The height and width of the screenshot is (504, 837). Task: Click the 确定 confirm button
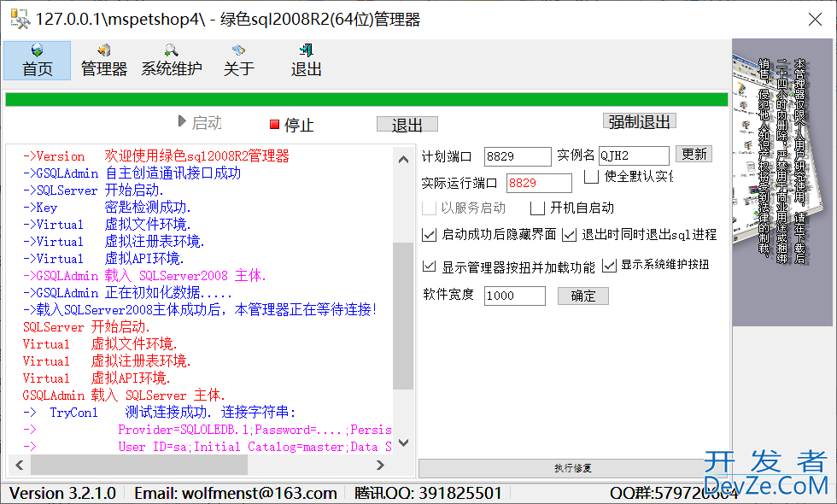tap(582, 296)
